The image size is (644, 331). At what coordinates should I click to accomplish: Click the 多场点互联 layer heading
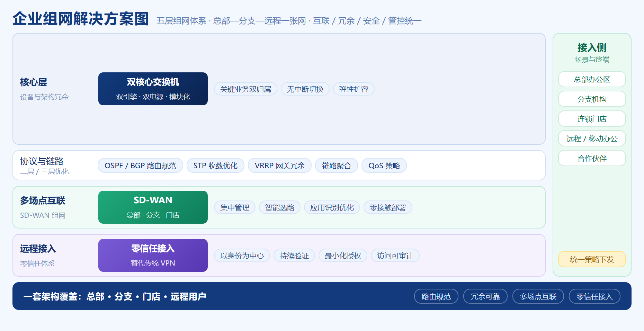(x=43, y=200)
